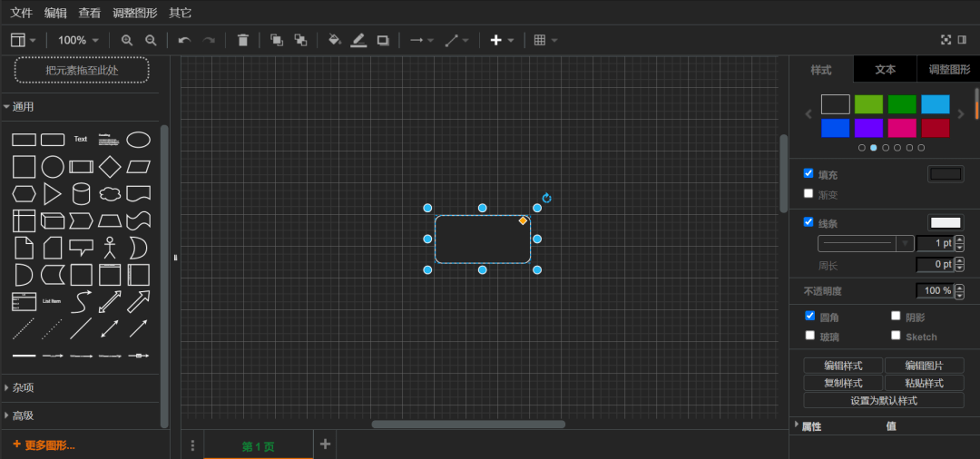This screenshot has width=980, height=459.
Task: Pick the triangle shape
Action: [53, 194]
